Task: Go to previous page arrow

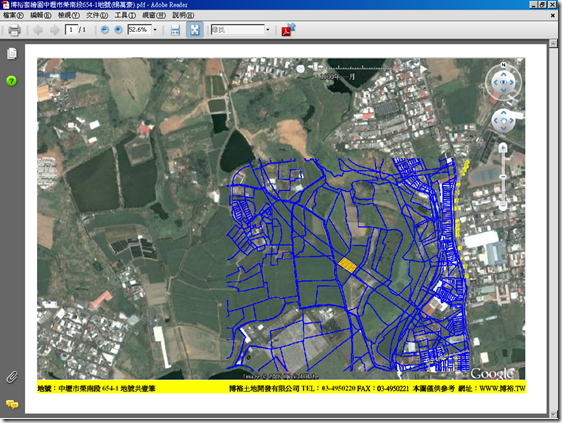Action: pyautogui.click(x=38, y=30)
